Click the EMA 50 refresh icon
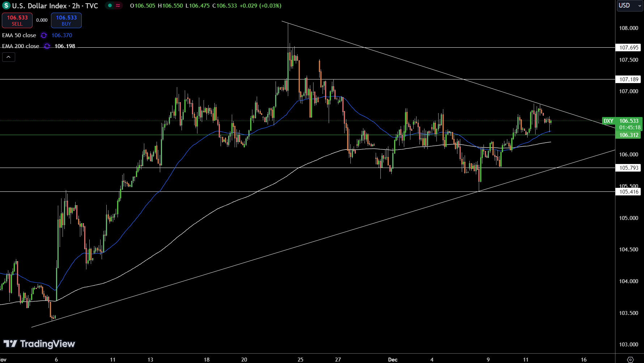This screenshot has width=644, height=363. (44, 35)
